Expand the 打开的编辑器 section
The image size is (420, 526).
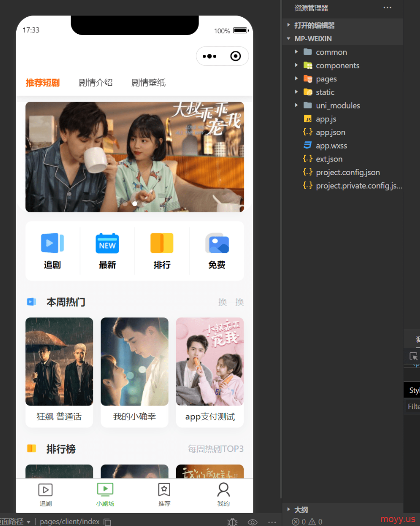342,25
